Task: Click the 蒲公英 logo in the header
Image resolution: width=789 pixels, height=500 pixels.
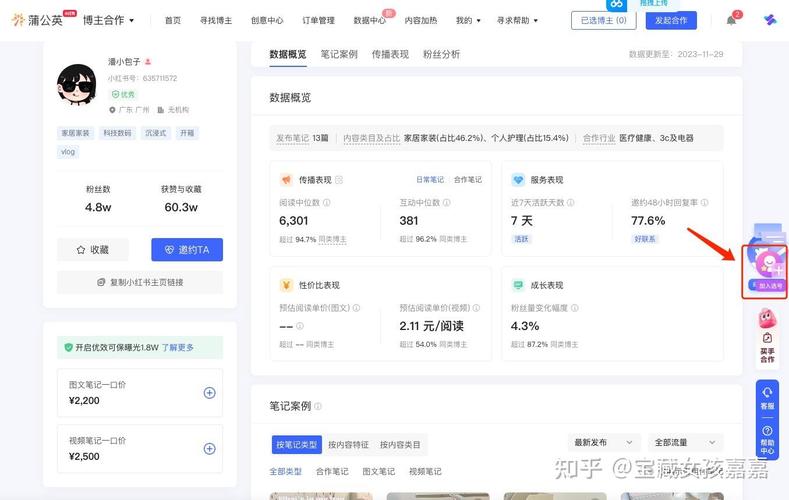Action: (37, 20)
